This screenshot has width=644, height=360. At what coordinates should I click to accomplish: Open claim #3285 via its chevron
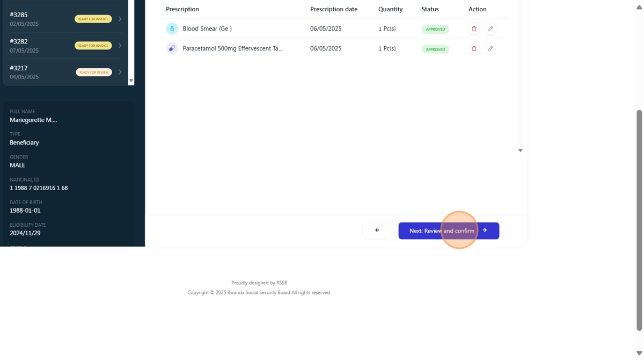click(120, 19)
